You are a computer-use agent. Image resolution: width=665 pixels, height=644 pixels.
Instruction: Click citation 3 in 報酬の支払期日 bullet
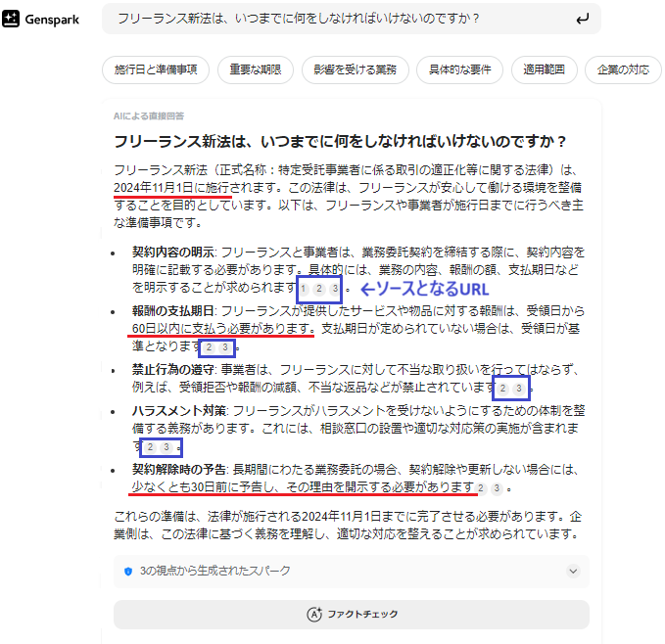pyautogui.click(x=225, y=347)
